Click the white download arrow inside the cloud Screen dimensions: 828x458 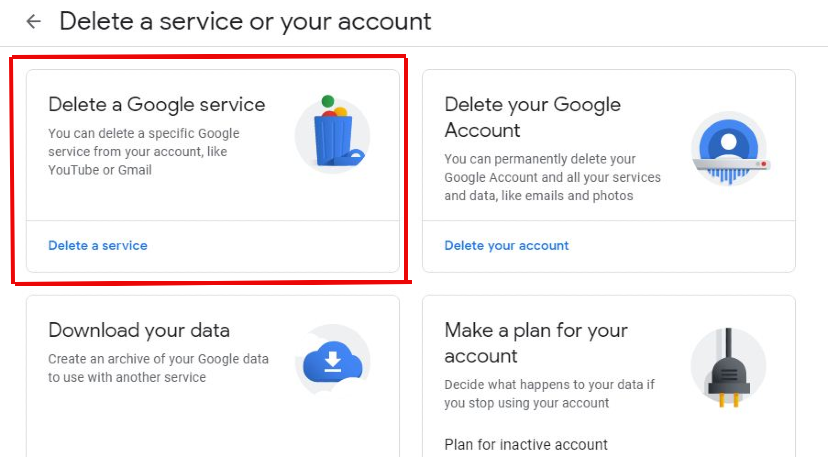333,361
